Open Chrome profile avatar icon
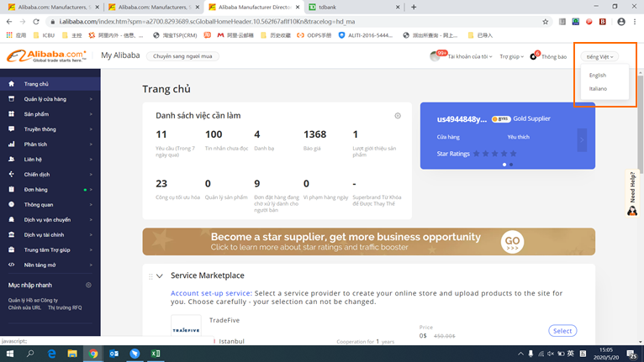 pyautogui.click(x=621, y=22)
